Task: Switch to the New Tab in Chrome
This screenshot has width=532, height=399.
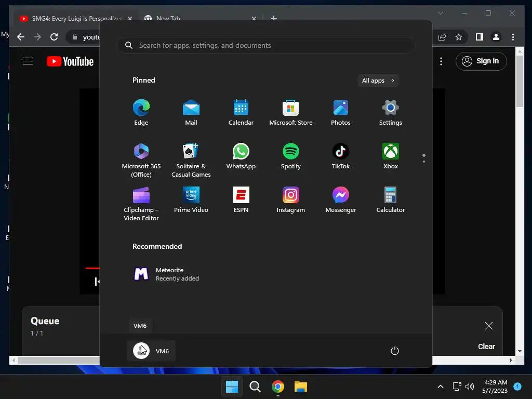Action: [168, 18]
